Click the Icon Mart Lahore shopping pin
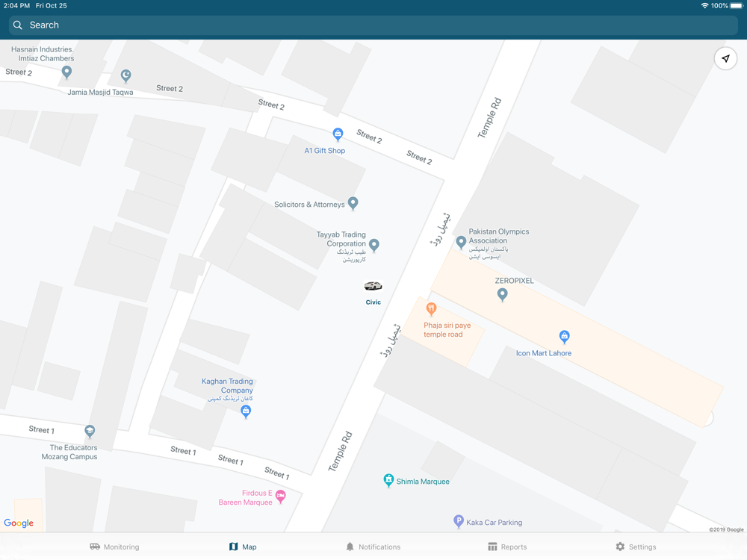This screenshot has width=747, height=560. [x=564, y=337]
